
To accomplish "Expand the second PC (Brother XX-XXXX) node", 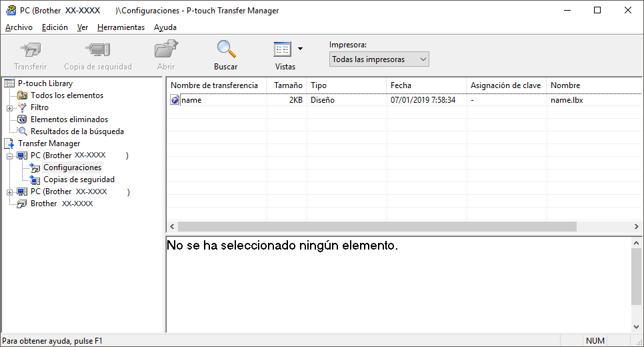I will tap(9, 192).
